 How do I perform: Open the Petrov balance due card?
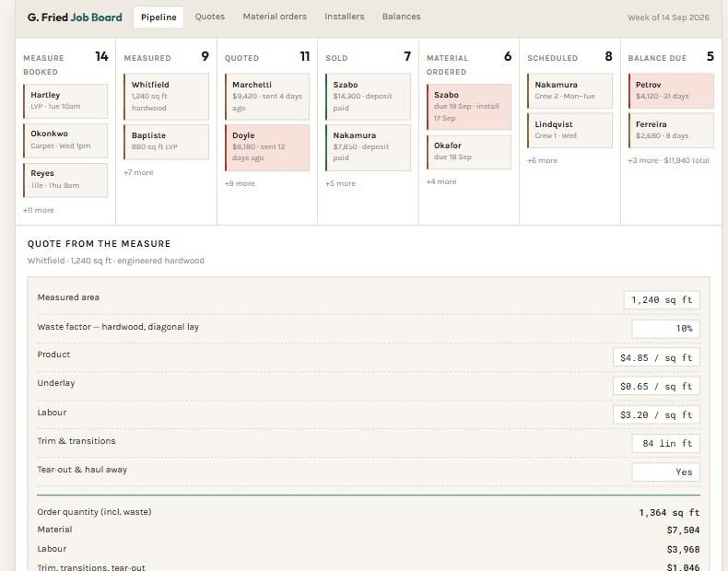click(x=671, y=91)
